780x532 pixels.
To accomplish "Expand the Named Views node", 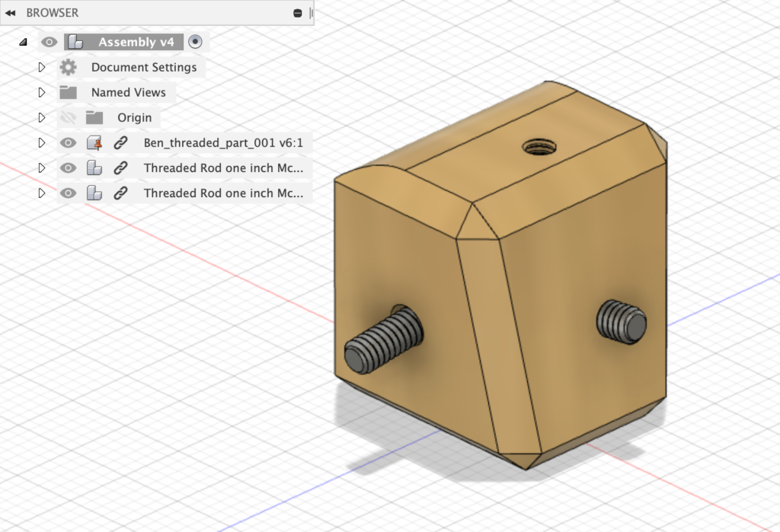I will [42, 92].
